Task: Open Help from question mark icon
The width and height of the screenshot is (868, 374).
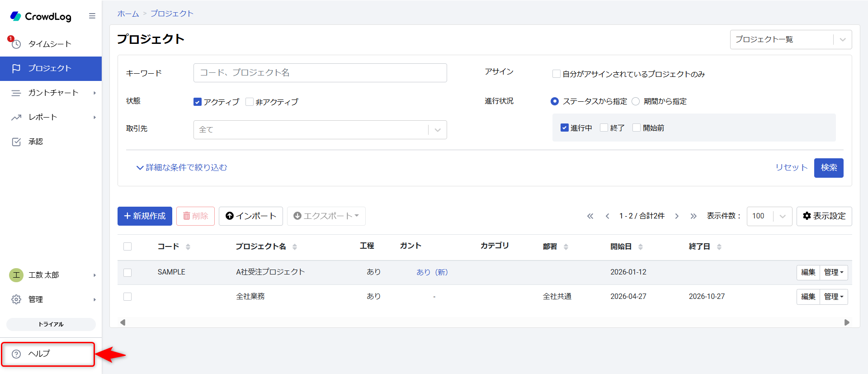Action: (x=16, y=354)
